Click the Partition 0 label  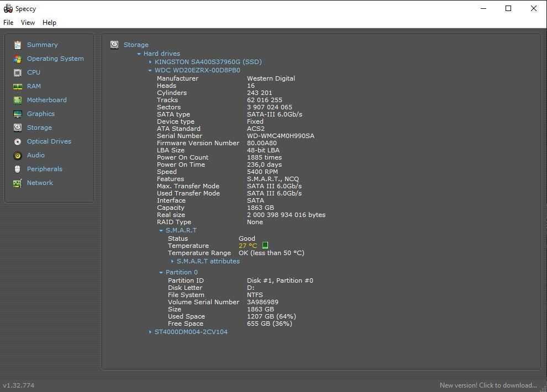[181, 273]
